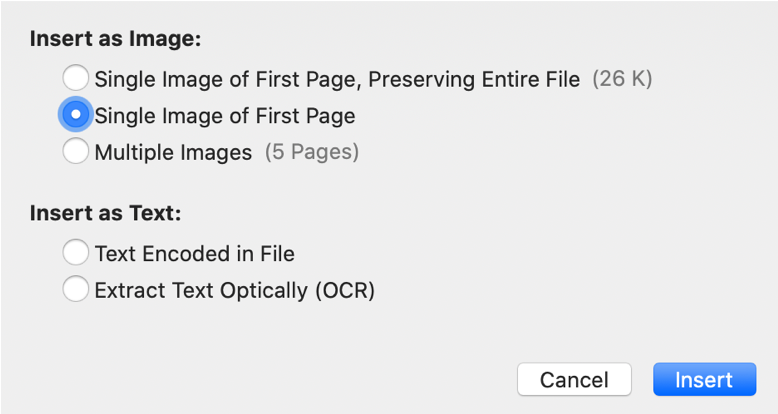Cancel the insert dialog
Viewport: 778px width, 414px height.
click(574, 380)
